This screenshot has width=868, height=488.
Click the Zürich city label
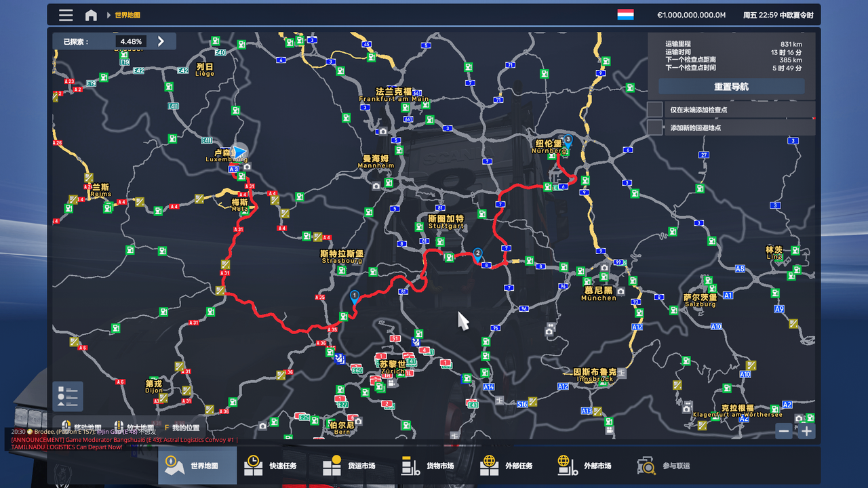tap(393, 367)
